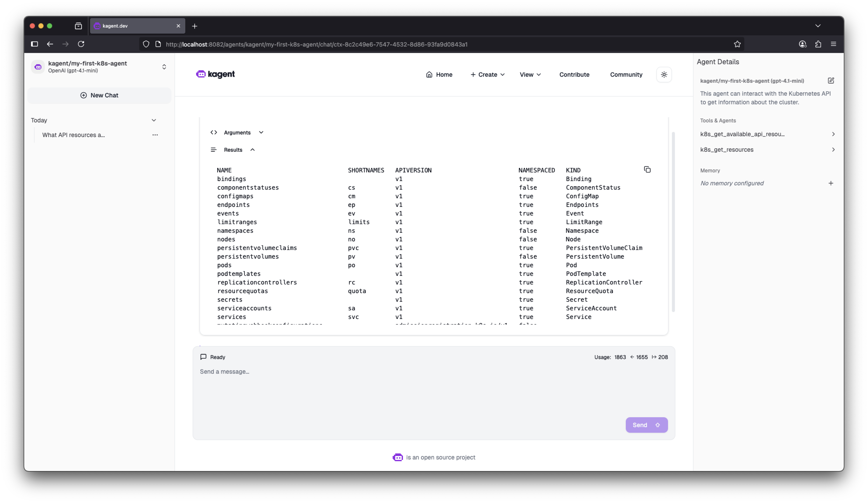Screen dimensions: 868x503
Task: Click the Arguments code icon
Action: pos(214,132)
